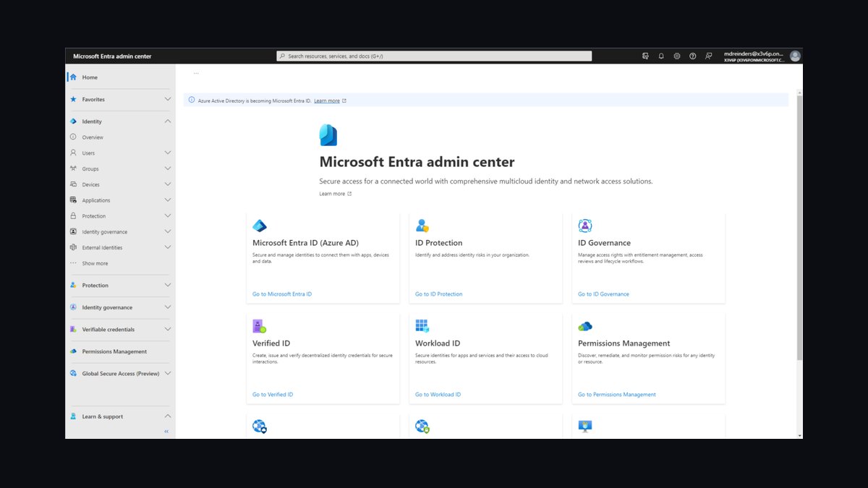This screenshot has width=868, height=488.
Task: Follow Go to ID Governance link
Action: tap(603, 294)
